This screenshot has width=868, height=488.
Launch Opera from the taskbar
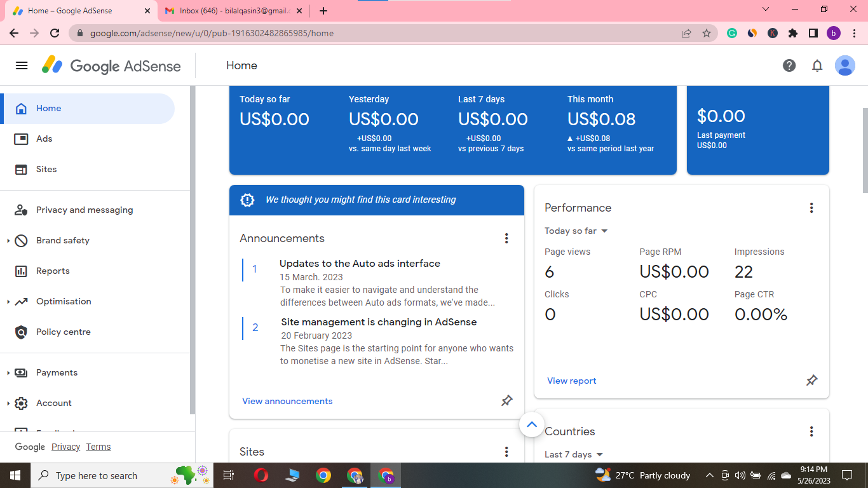(261, 475)
